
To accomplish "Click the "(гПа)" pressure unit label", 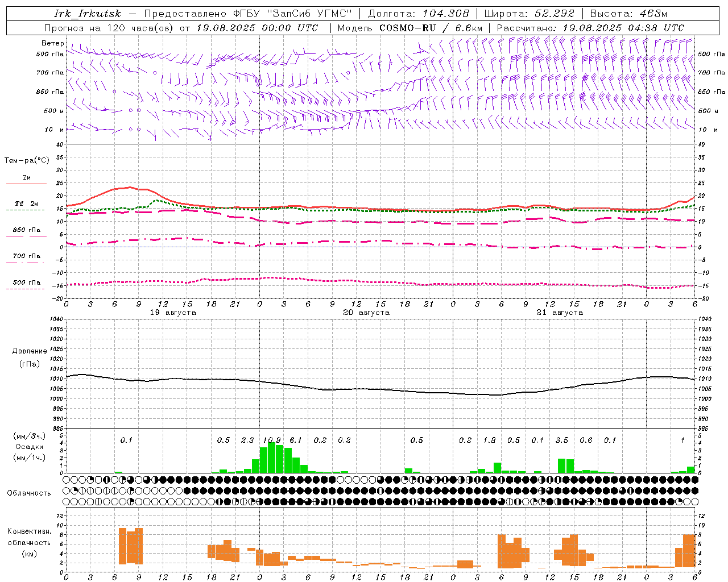I will tap(30, 364).
